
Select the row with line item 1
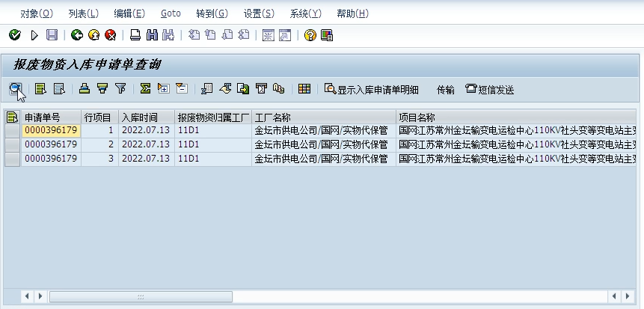pos(13,131)
